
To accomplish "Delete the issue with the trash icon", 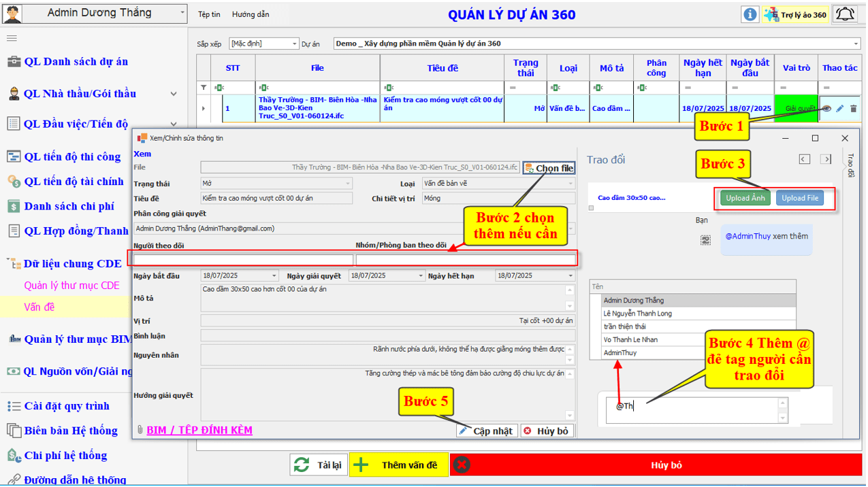I will (854, 108).
